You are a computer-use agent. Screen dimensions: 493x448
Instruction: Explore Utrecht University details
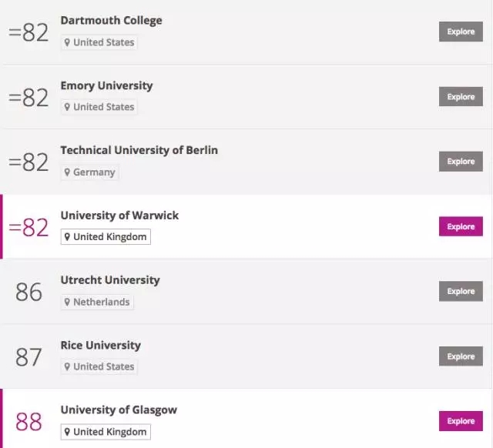click(461, 291)
